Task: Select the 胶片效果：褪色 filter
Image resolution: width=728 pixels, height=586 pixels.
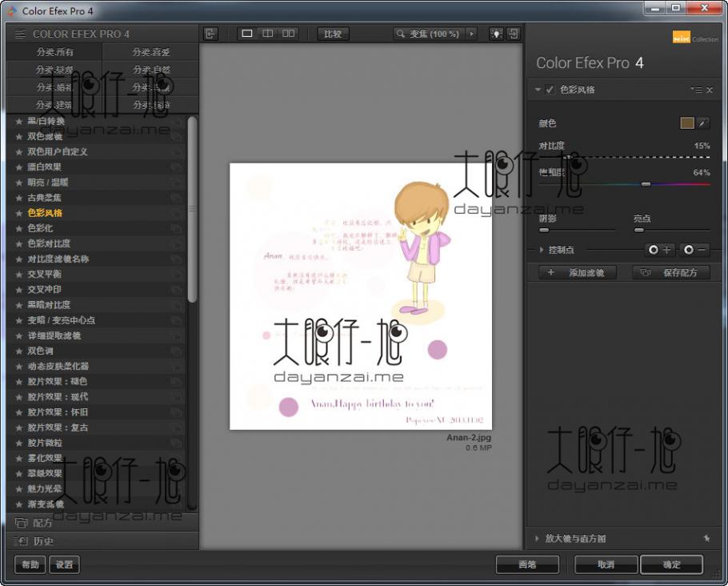Action: tap(98, 382)
